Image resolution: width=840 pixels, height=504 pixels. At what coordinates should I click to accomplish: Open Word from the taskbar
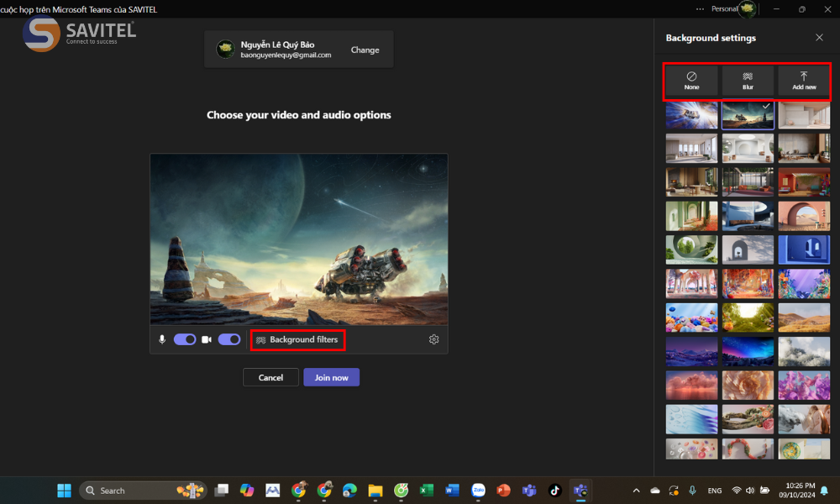click(x=452, y=490)
